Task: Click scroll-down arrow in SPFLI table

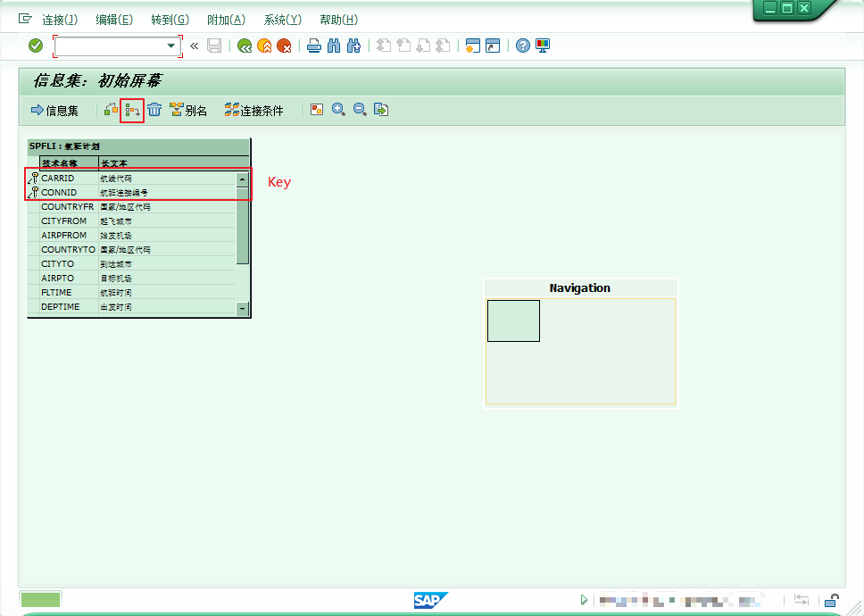Action: (242, 308)
